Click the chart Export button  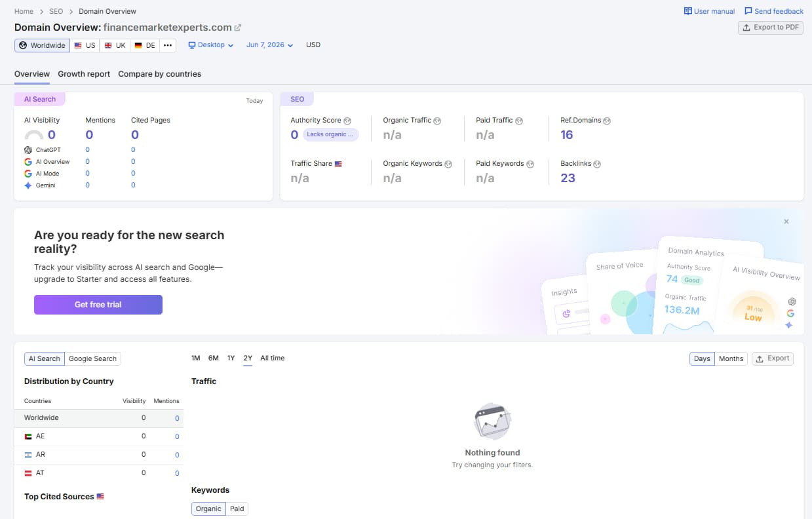[773, 358]
